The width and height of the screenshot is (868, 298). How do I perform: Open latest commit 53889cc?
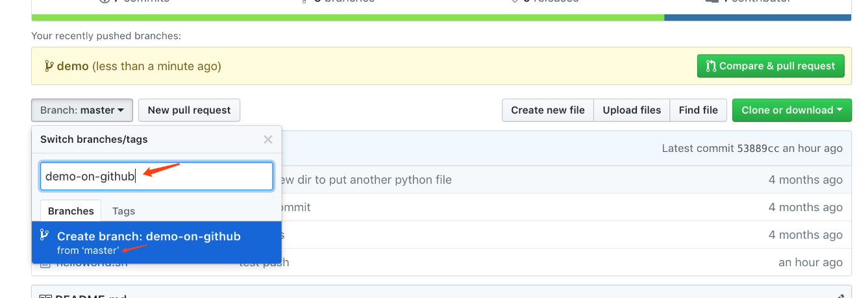tap(758, 149)
